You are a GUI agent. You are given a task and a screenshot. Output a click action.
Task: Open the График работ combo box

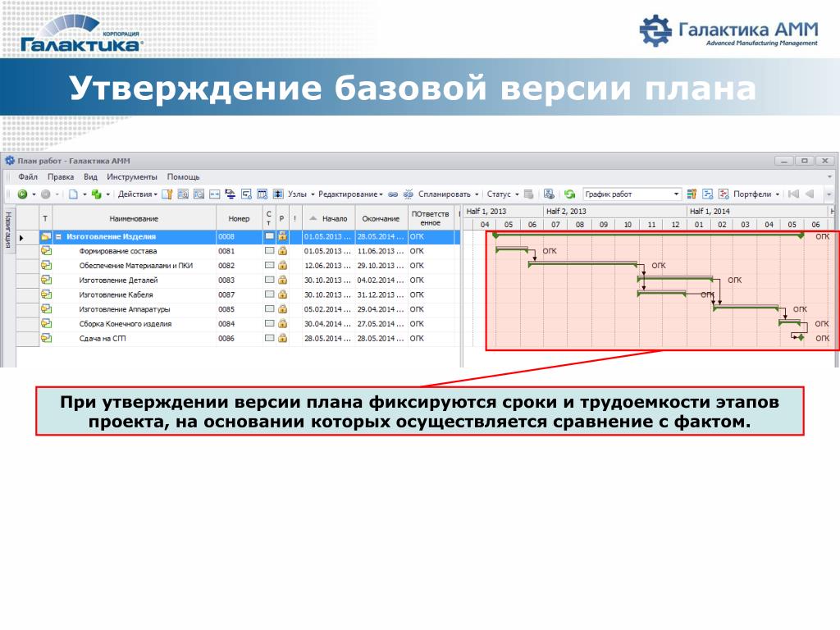click(x=632, y=194)
